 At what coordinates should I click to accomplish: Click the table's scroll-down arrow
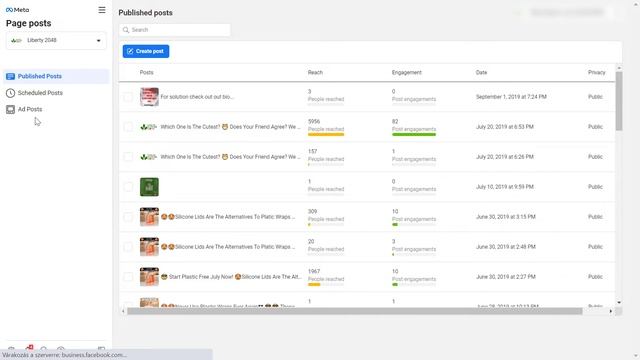[619, 302]
